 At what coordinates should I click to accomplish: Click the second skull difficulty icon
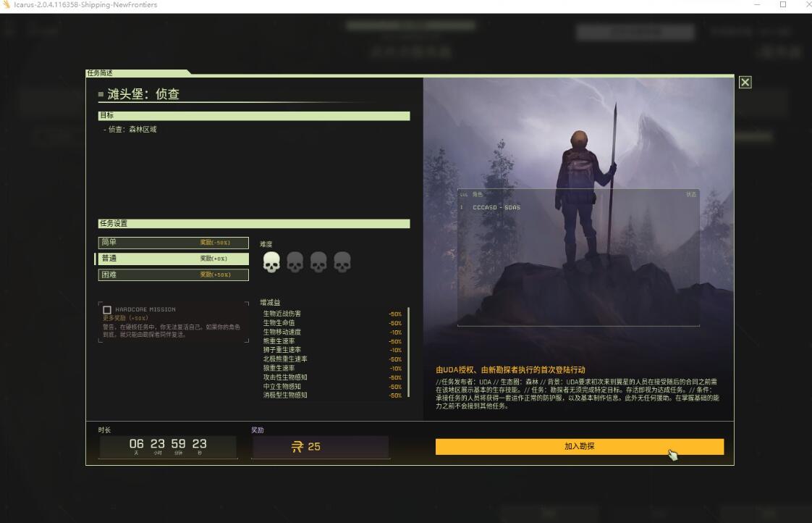click(295, 262)
